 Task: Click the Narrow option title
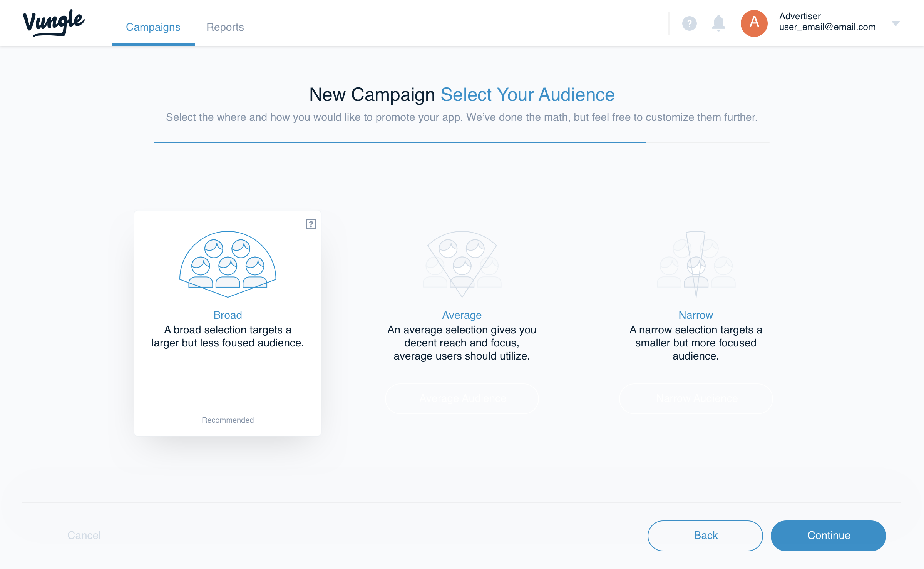[696, 315]
